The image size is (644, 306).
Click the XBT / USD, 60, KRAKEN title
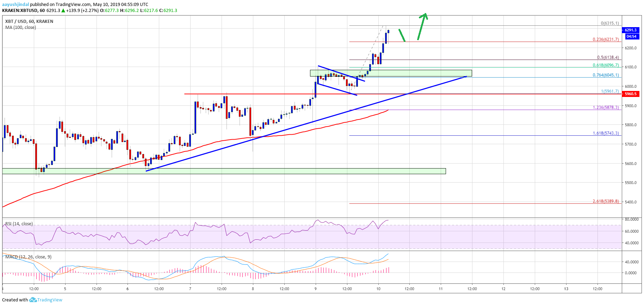(x=29, y=22)
